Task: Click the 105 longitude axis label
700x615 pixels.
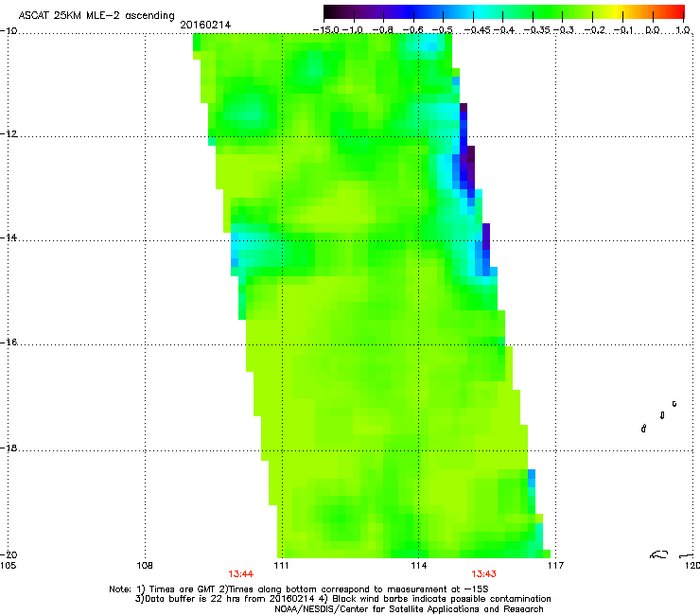Action: click(8, 566)
